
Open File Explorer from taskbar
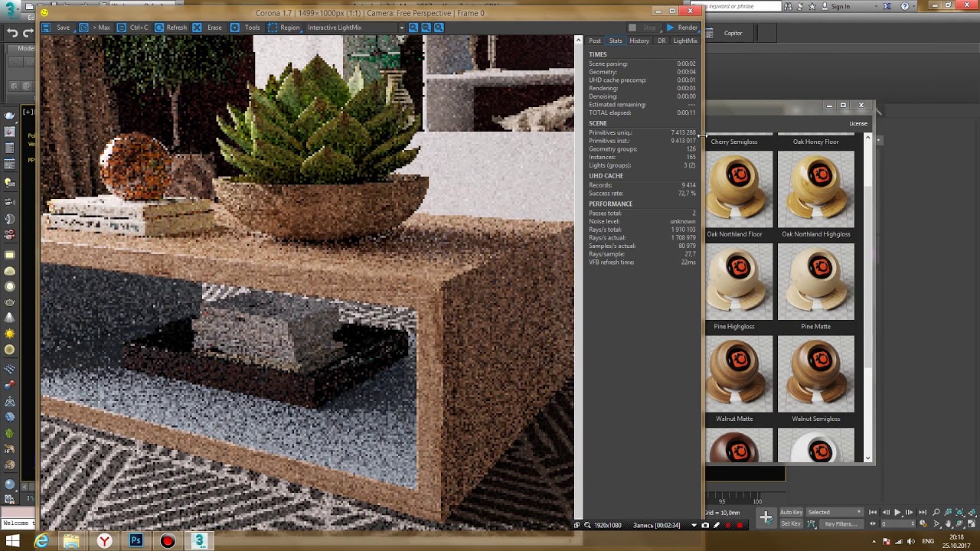(x=71, y=541)
